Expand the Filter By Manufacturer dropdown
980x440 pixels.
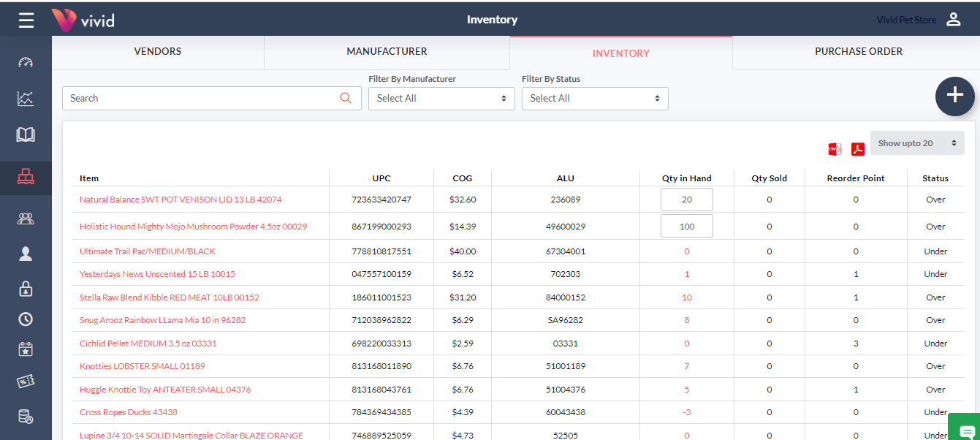(x=441, y=99)
